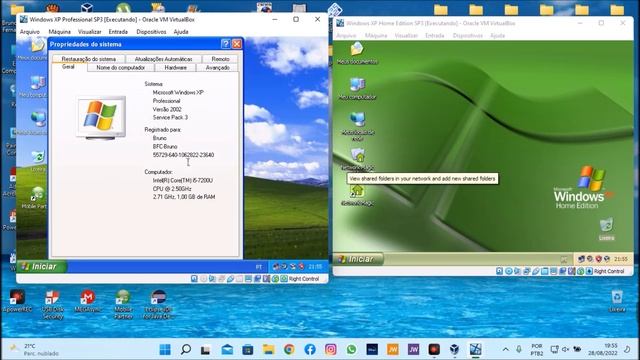640x360 pixels.
Task: Click Right Control host key in XP Professional window
Action: point(304,279)
